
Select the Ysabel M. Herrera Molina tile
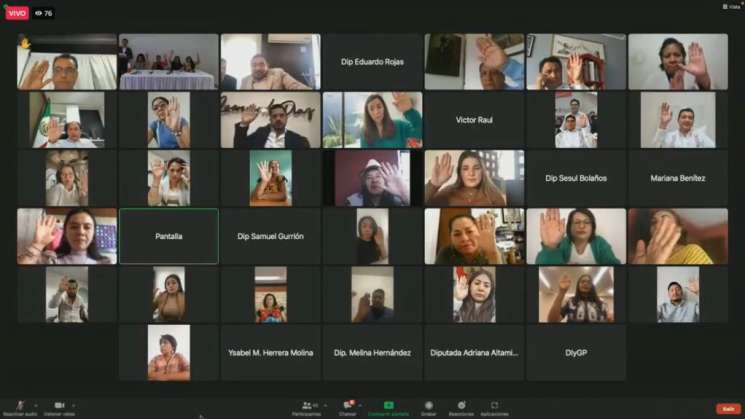pyautogui.click(x=270, y=352)
